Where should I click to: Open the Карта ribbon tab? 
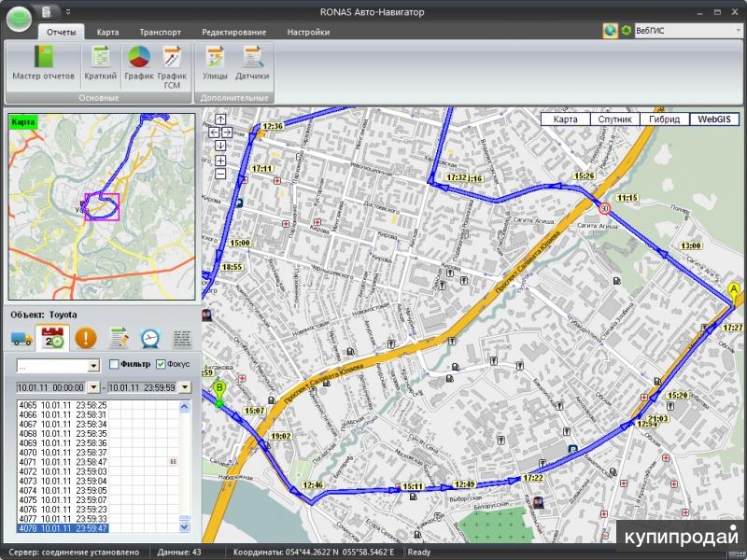click(x=107, y=33)
